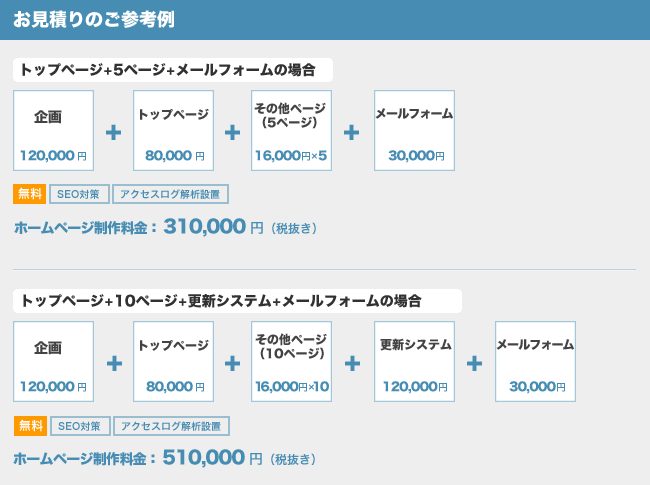Click the orange 無料 badge in second example
Viewport: 650px width, 485px height.
[x=30, y=426]
